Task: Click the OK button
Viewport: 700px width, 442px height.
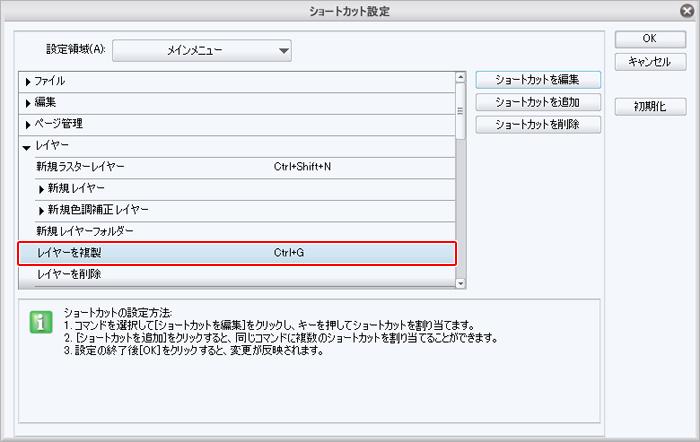Action: point(650,39)
